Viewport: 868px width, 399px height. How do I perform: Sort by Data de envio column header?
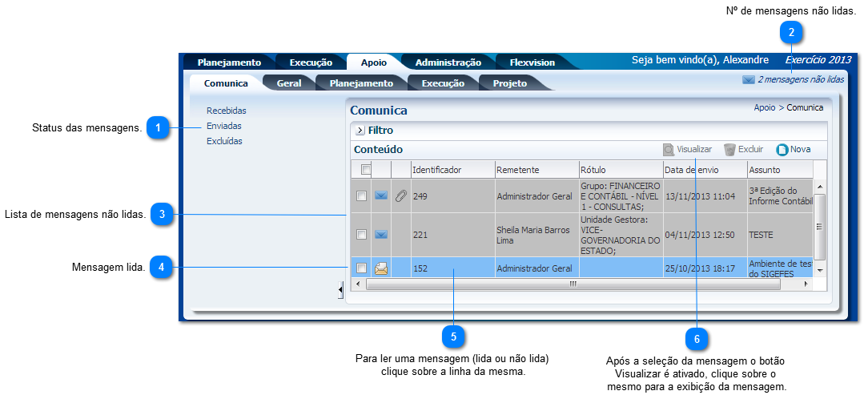(691, 170)
